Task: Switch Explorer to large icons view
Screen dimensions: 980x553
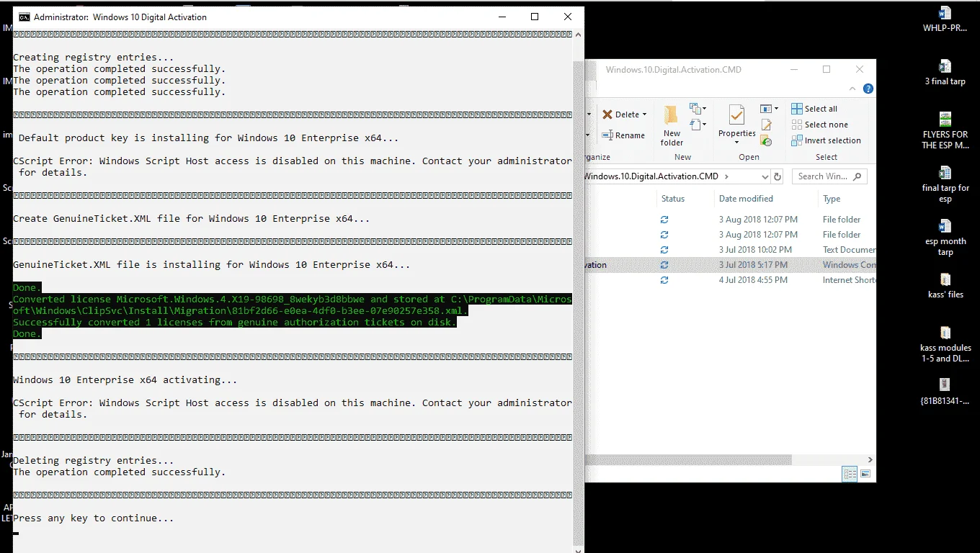Action: (865, 474)
